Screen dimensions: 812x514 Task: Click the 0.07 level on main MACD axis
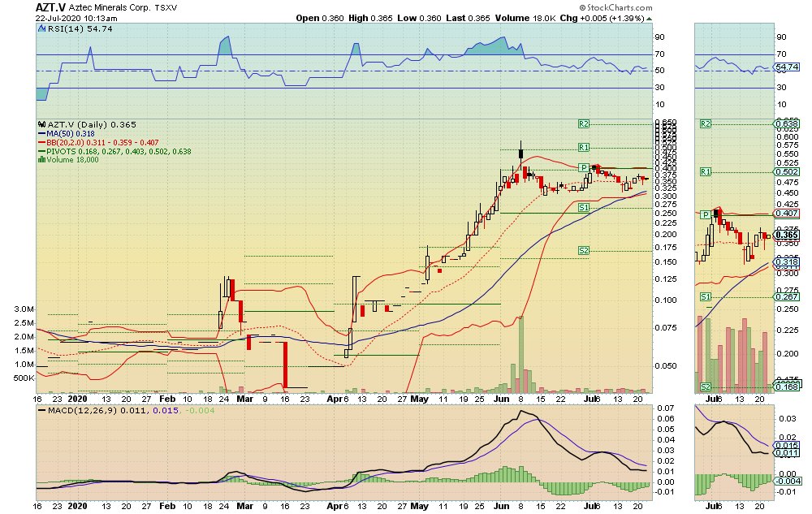666,408
